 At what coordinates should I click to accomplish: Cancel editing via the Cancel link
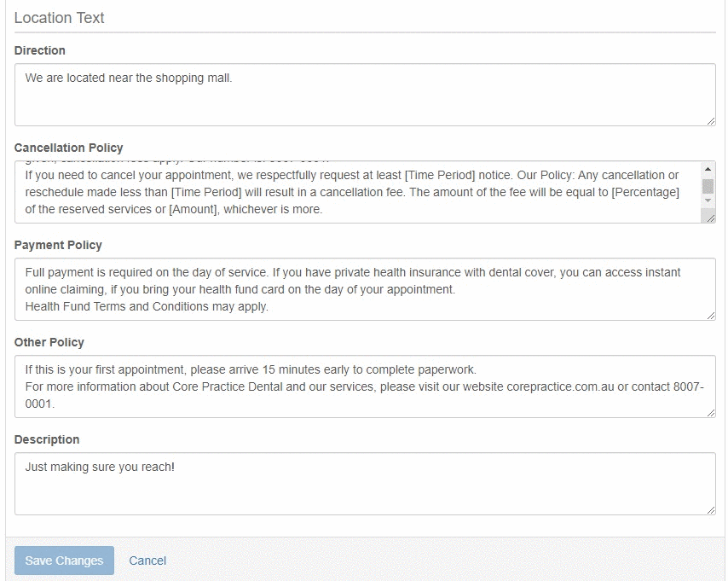(x=147, y=561)
